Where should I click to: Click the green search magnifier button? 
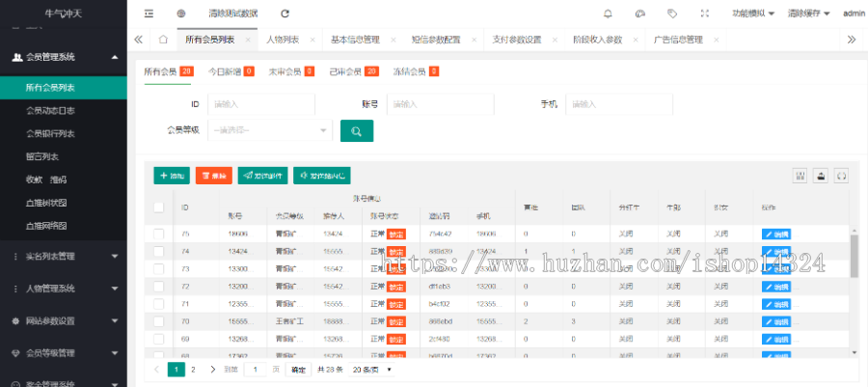pos(357,130)
